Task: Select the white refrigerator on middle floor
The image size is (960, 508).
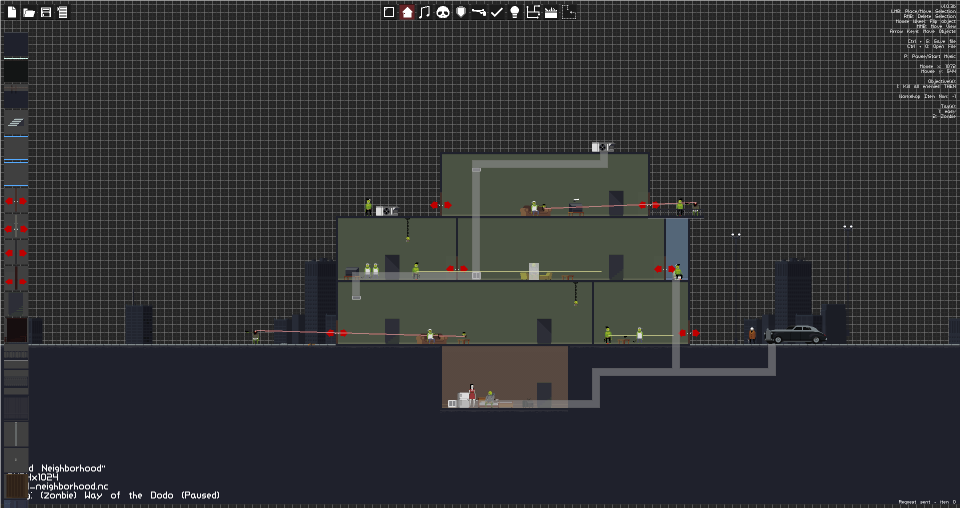Action: [534, 271]
